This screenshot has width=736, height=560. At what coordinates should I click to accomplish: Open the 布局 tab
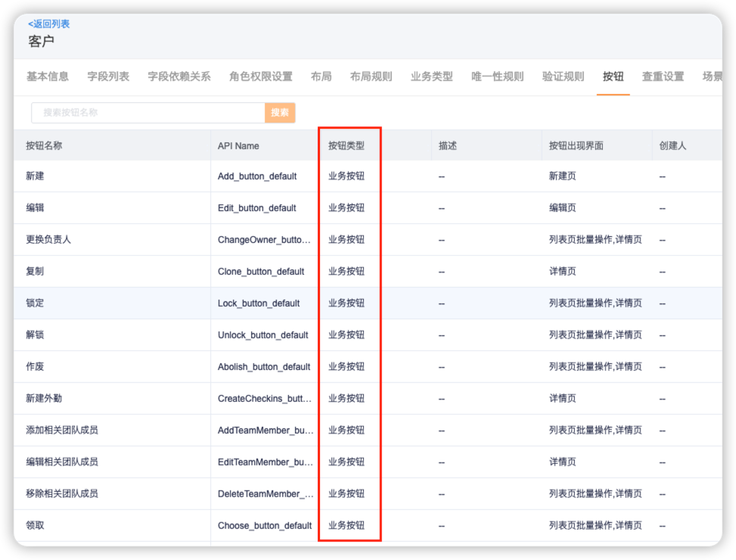[x=321, y=76]
